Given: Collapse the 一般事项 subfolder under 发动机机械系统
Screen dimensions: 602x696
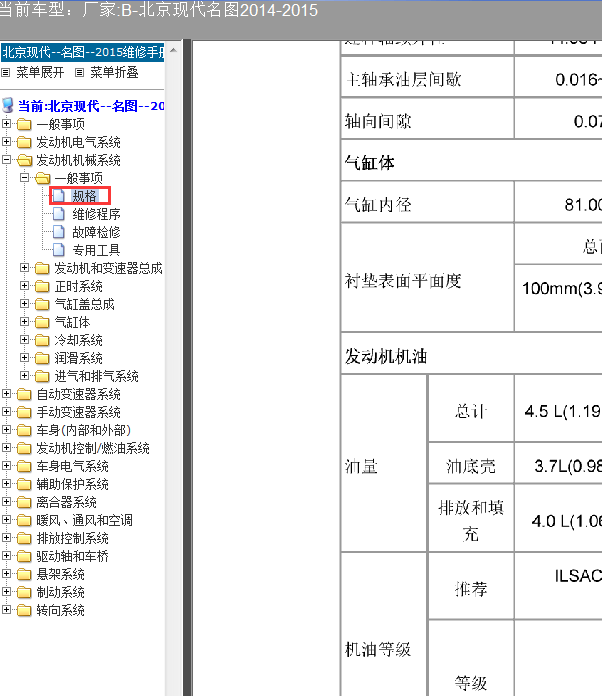Looking at the screenshot, I should 24,178.
